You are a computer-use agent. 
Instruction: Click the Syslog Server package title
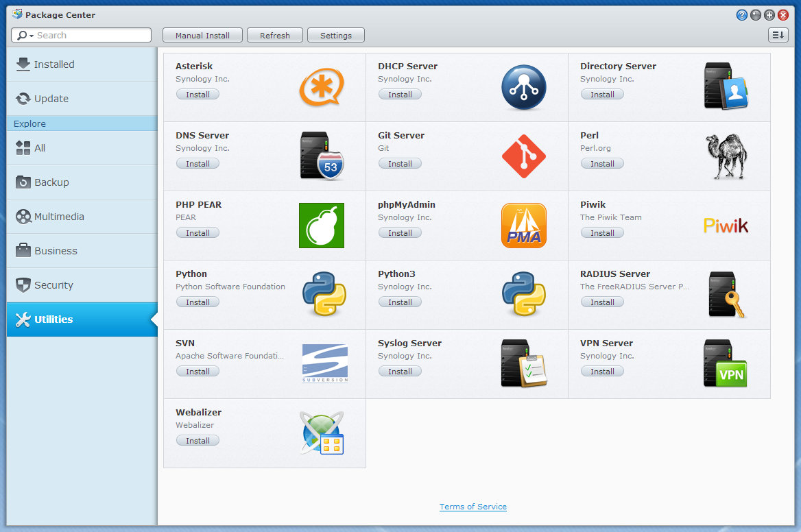coord(409,343)
